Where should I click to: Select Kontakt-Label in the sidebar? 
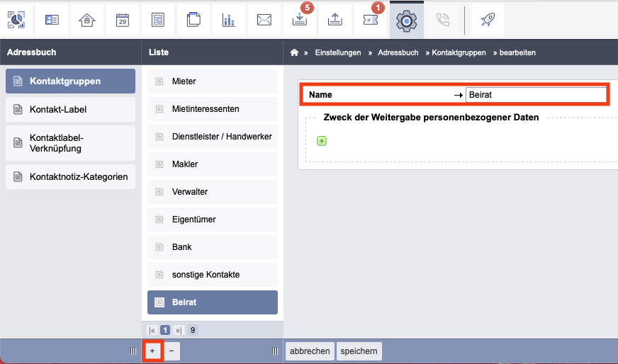[x=71, y=110]
